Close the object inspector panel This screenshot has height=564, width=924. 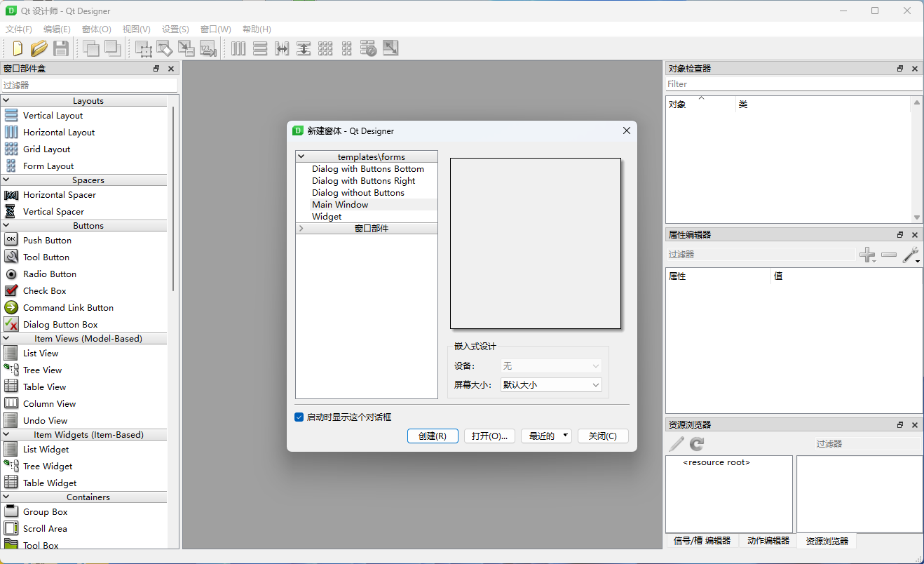tap(915, 69)
